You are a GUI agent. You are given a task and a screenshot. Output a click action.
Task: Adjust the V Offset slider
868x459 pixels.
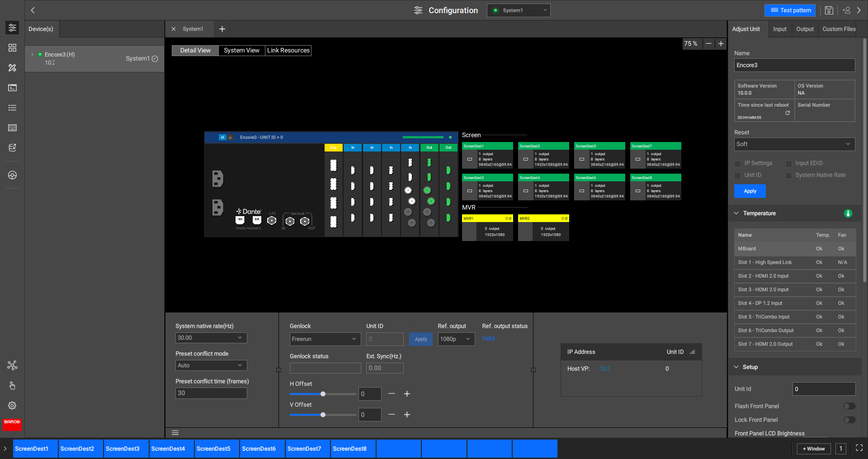(323, 415)
